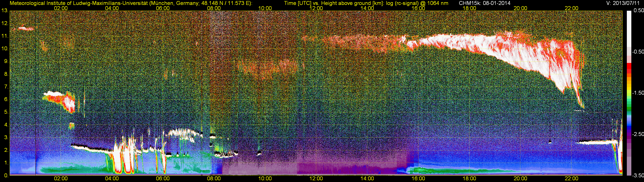
Task: Click the 08:00 label on the top time axis
Action: pyautogui.click(x=214, y=8)
